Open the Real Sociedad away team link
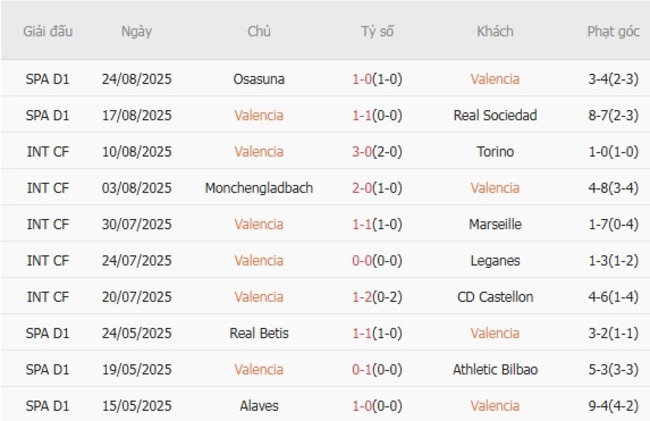This screenshot has width=650, height=421. [495, 115]
